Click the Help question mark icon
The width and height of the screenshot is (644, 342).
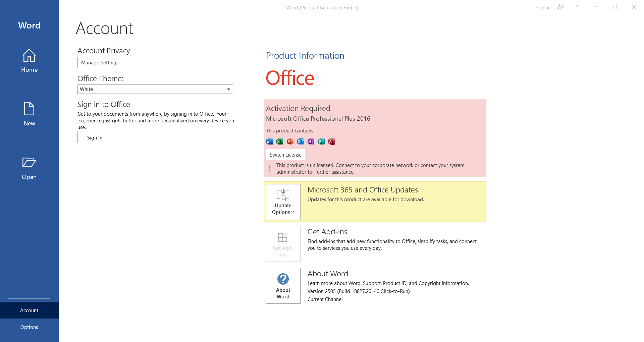(577, 7)
